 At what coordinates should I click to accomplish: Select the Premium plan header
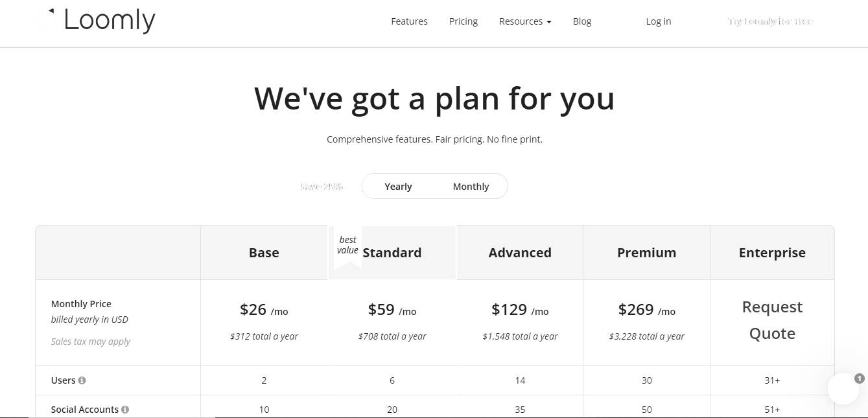point(646,252)
